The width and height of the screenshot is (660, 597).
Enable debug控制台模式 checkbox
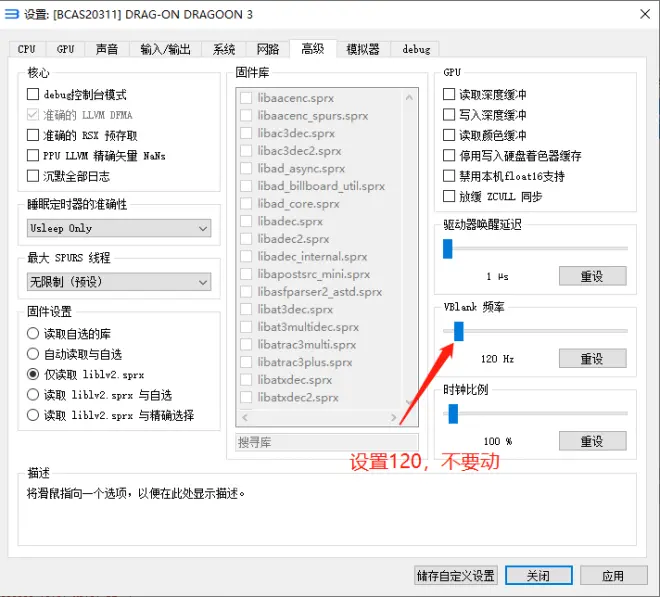[x=33, y=94]
